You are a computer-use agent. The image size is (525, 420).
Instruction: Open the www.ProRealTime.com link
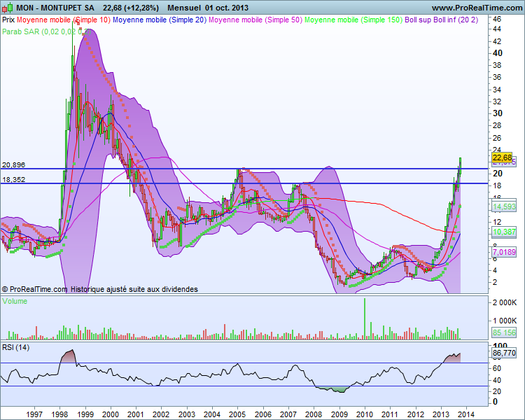tap(477, 8)
